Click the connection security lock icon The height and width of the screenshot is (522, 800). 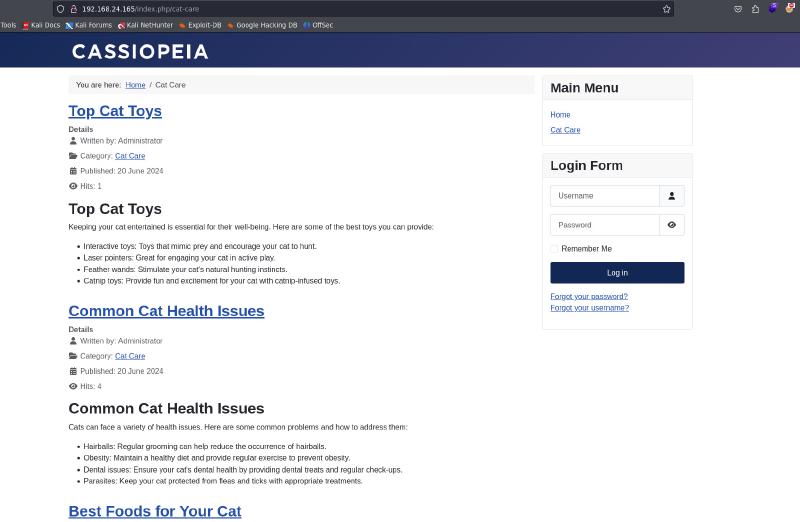coord(73,9)
